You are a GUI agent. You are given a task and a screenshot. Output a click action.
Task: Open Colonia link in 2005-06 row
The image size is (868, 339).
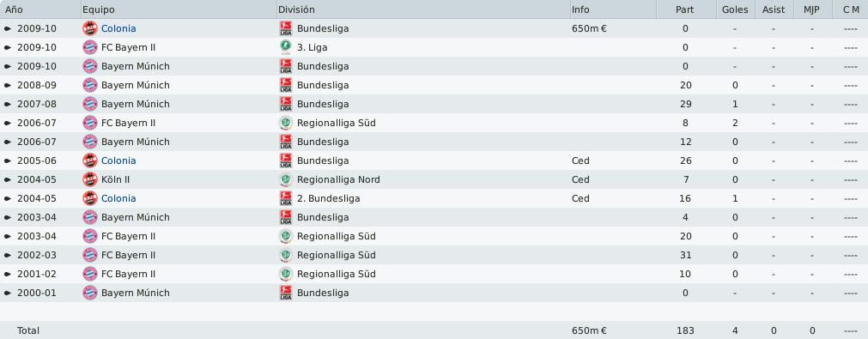pyautogui.click(x=118, y=160)
